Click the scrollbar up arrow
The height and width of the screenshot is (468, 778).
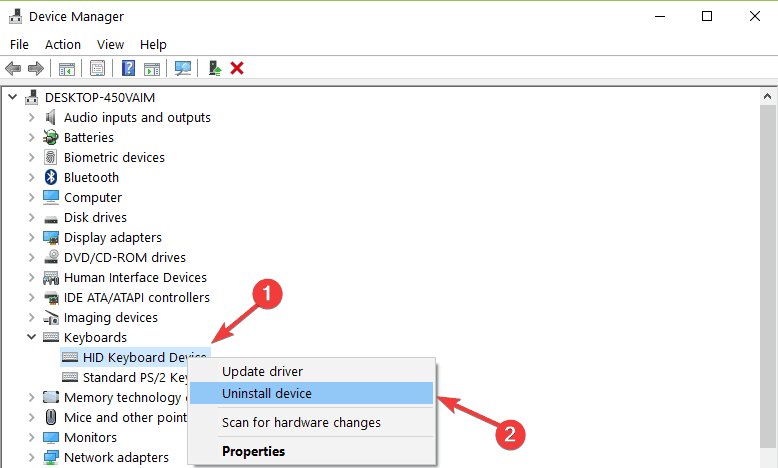point(767,96)
